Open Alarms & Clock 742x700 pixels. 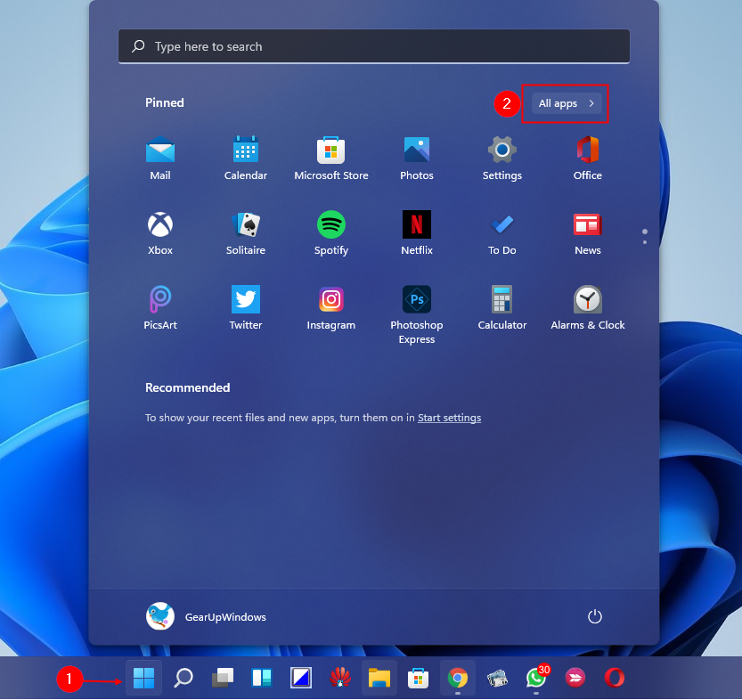pyautogui.click(x=588, y=308)
